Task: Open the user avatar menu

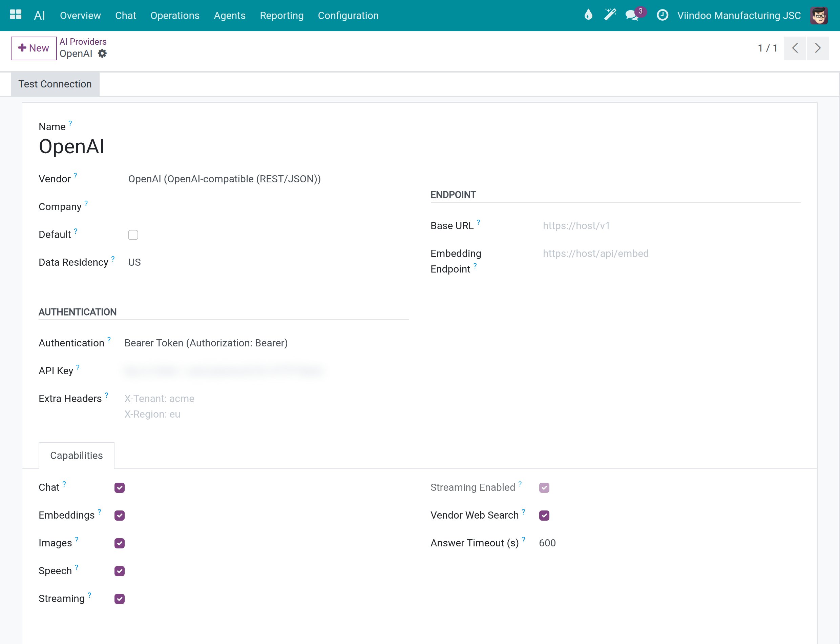Action: 819,15
